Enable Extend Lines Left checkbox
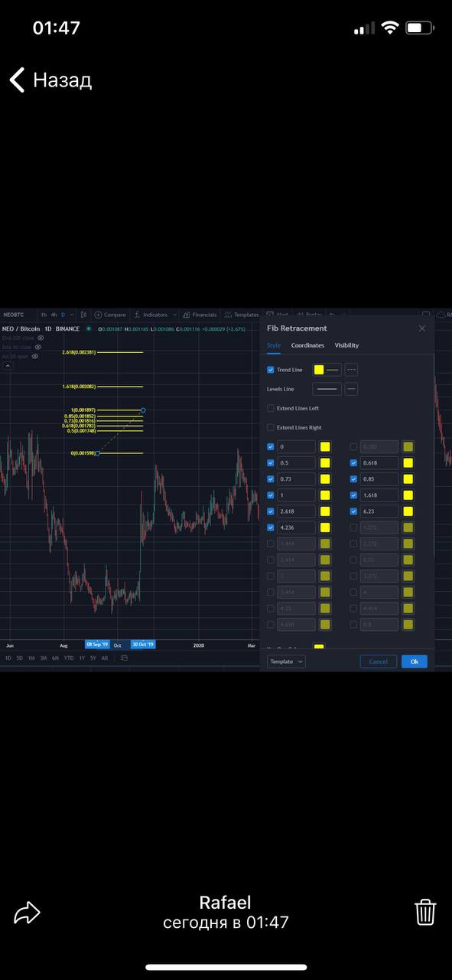452x980 pixels. [271, 408]
